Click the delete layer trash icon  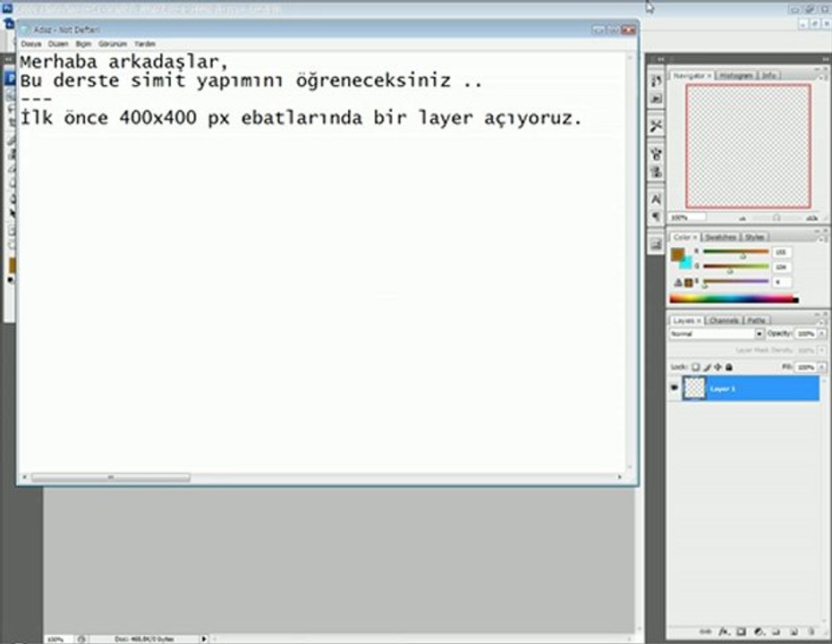point(811,631)
